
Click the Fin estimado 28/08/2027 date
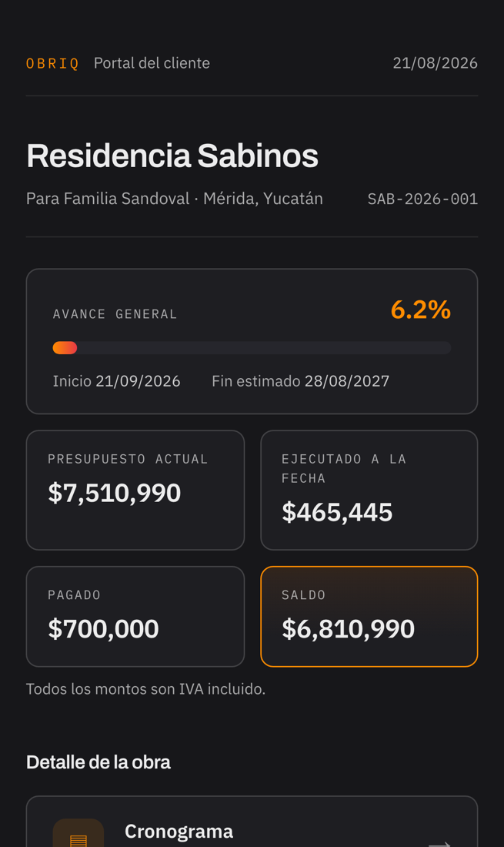click(301, 381)
